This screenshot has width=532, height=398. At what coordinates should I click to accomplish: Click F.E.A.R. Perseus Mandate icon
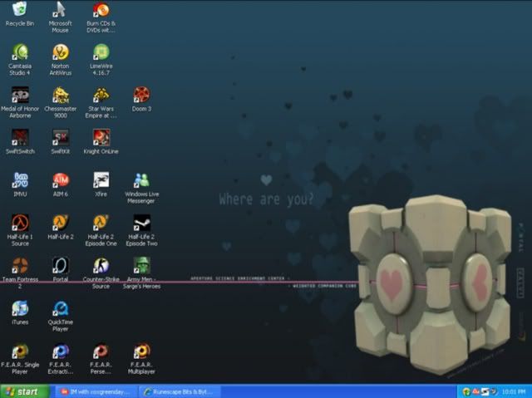101,351
